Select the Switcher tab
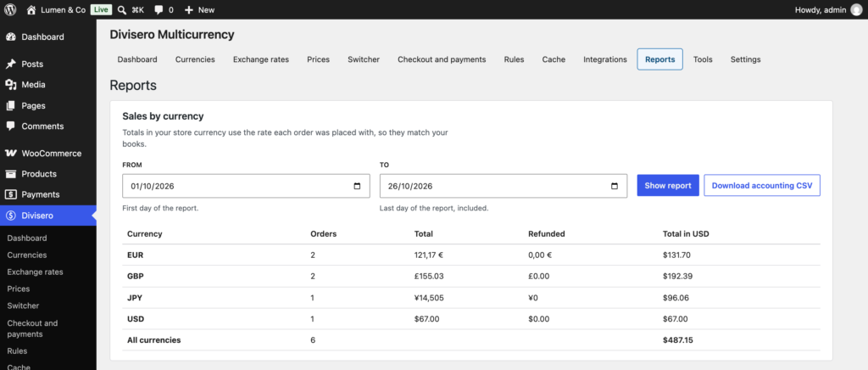 tap(364, 59)
